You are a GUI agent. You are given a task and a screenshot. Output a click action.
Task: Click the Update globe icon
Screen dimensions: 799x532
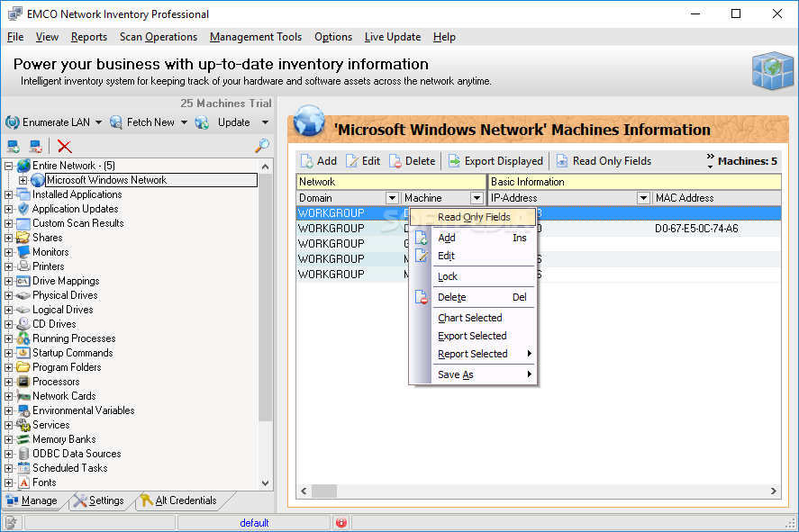coord(202,122)
